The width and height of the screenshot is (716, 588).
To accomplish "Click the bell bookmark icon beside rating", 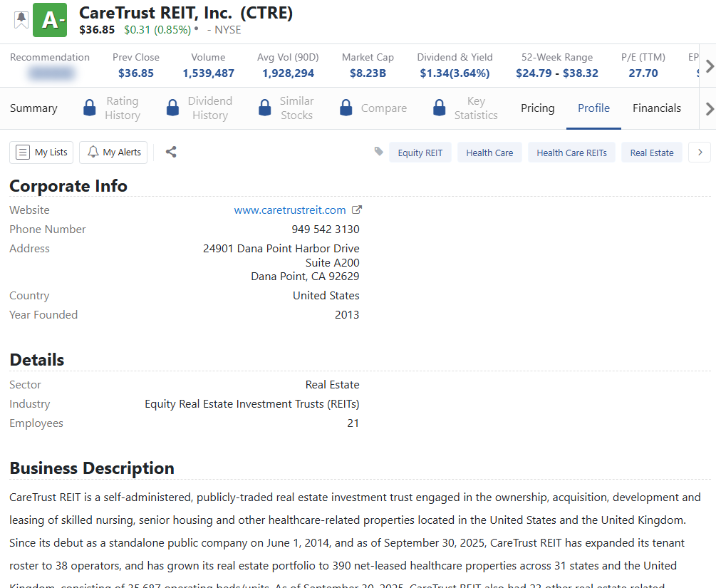I will pos(21,19).
